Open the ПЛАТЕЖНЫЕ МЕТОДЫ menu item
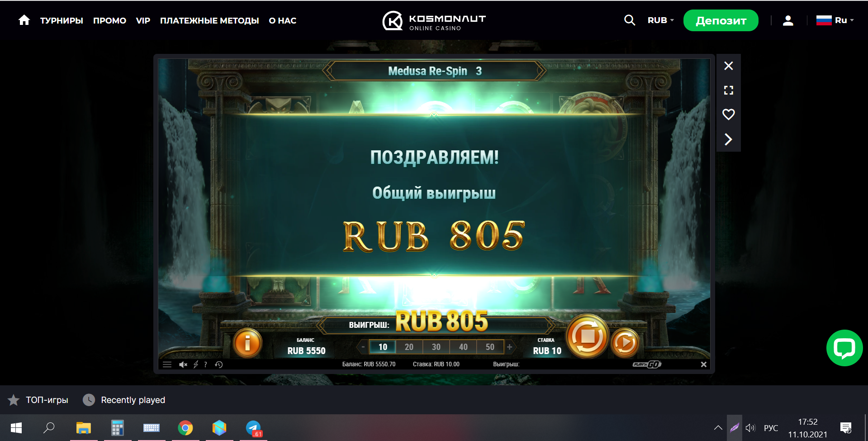The height and width of the screenshot is (441, 868). (209, 21)
